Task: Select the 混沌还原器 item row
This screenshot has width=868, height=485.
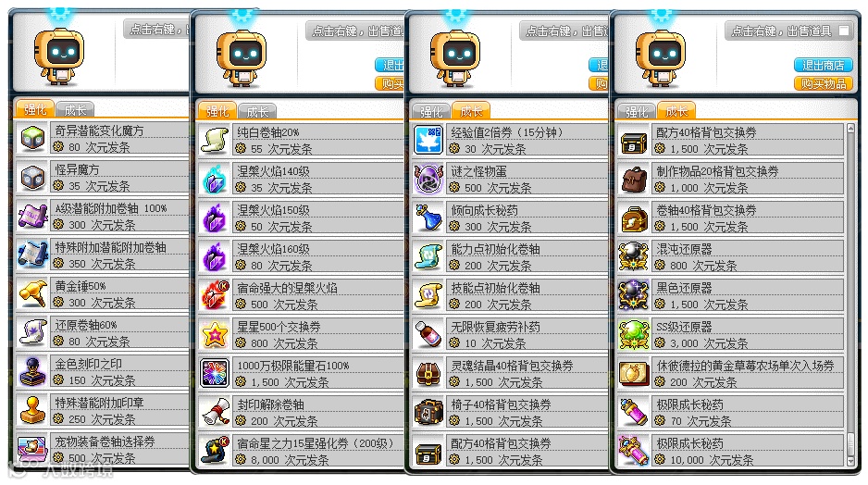Action: (x=731, y=256)
